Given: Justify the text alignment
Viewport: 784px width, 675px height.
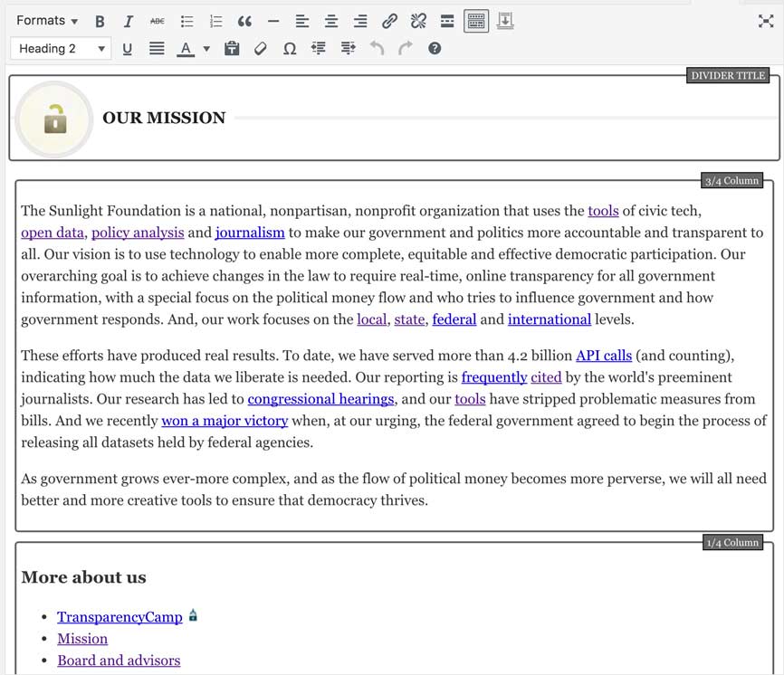Looking at the screenshot, I should coord(157,49).
